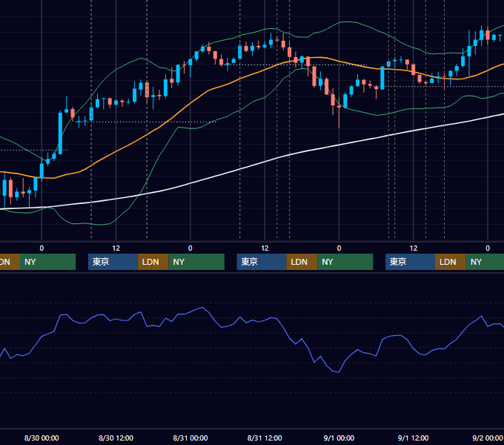Click hour label 0 above 9/1 00:00
The height and width of the screenshot is (445, 504).
(x=339, y=248)
